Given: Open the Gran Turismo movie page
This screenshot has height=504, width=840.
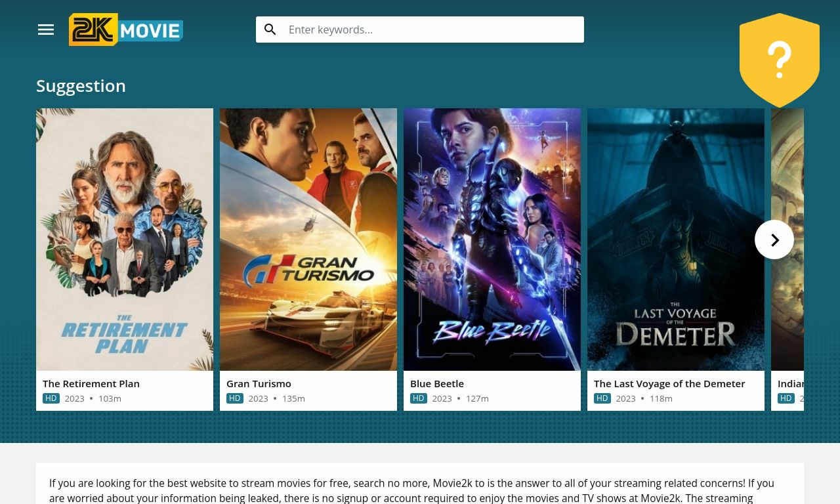Looking at the screenshot, I should [x=259, y=383].
